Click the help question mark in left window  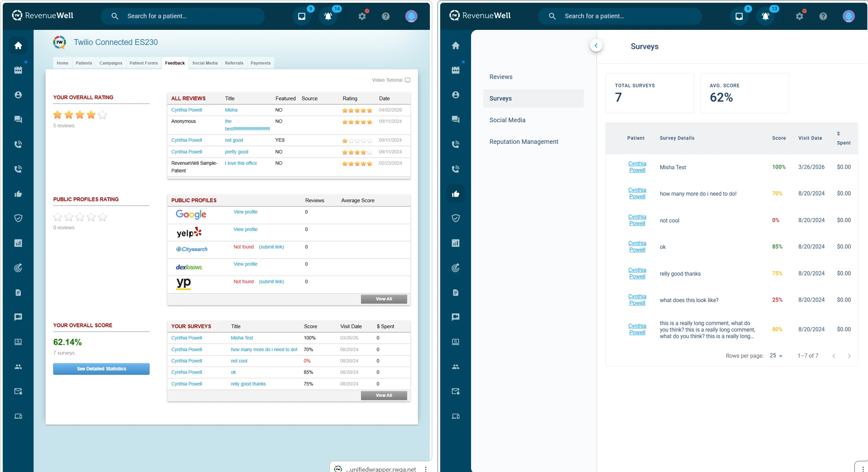[386, 16]
